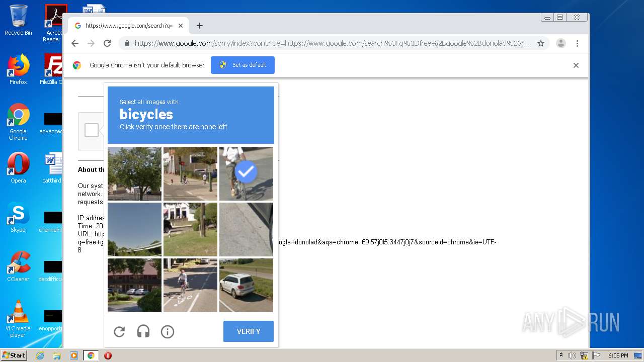644x362 pixels.
Task: Select the grass lawn with pole tile
Action: pyautogui.click(x=190, y=229)
